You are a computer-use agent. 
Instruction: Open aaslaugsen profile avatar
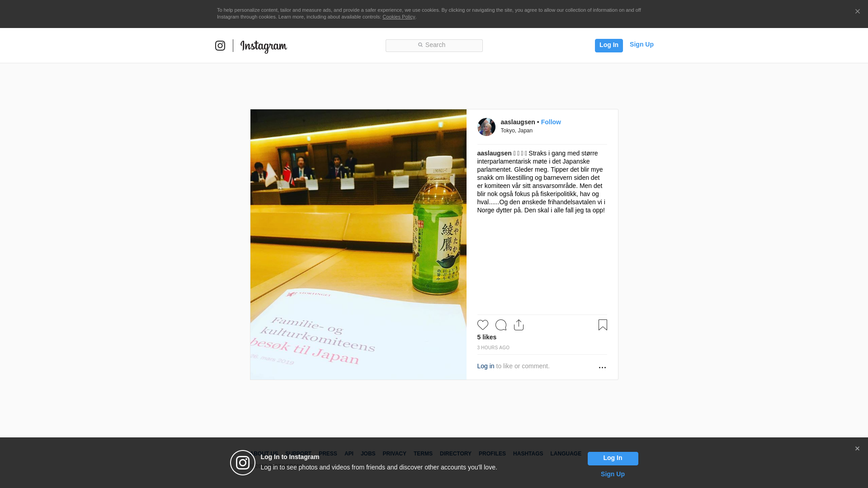(x=486, y=127)
